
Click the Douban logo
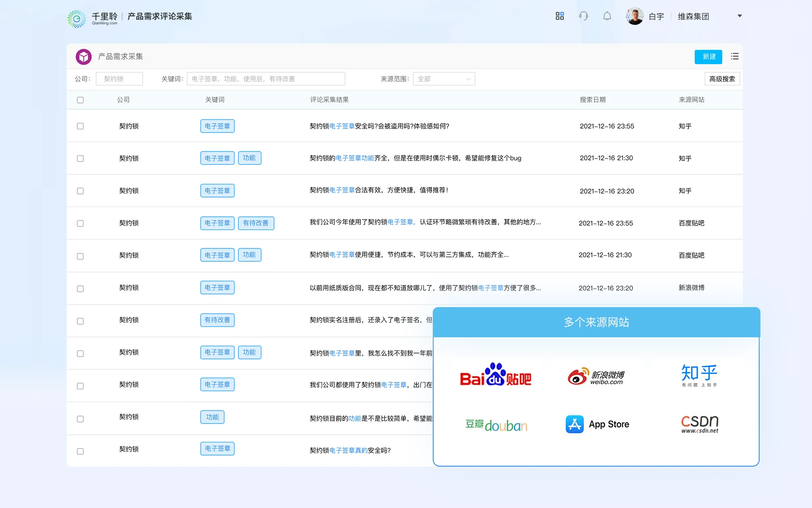coord(496,425)
